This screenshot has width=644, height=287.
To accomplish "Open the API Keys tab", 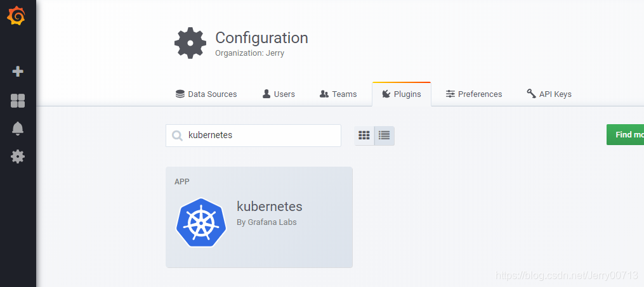I will pyautogui.click(x=549, y=94).
